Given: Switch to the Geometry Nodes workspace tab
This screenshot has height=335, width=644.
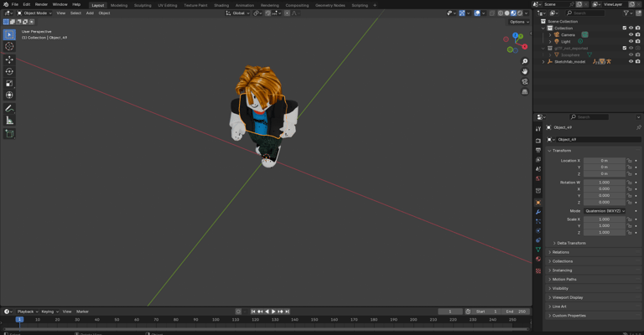Looking at the screenshot, I should pyautogui.click(x=330, y=5).
